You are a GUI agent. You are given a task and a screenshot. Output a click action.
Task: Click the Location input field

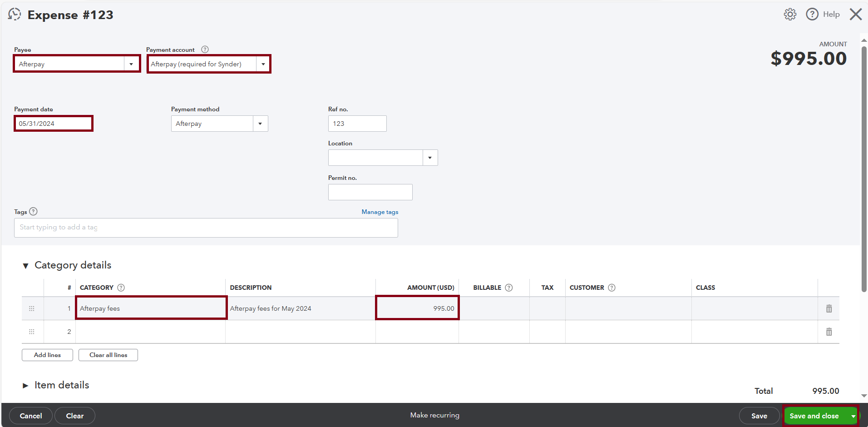coord(375,158)
